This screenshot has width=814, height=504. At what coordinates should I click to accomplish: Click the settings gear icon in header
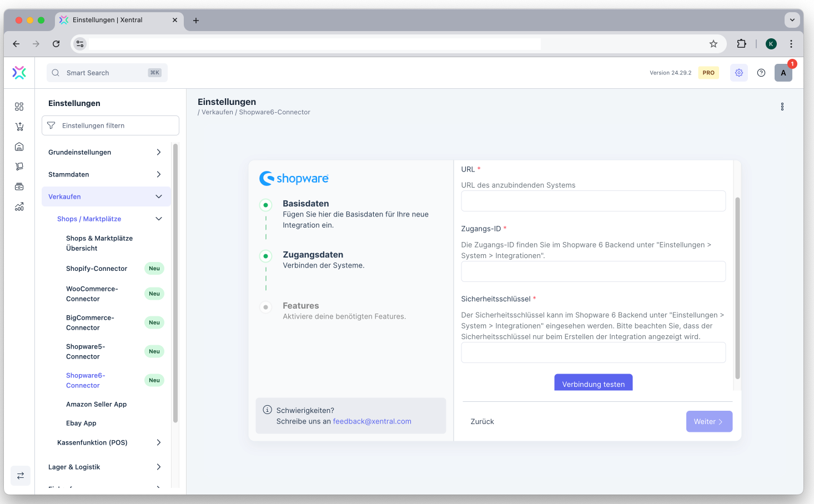coord(738,73)
